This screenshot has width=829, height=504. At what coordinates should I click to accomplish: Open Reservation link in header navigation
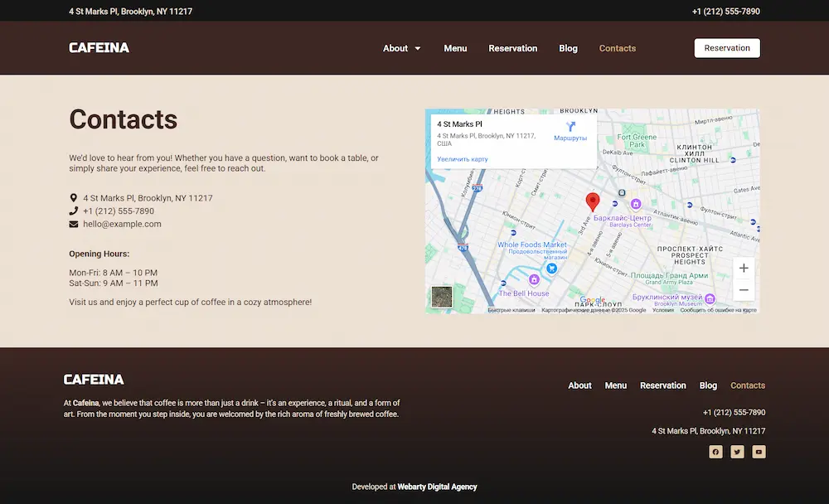point(513,48)
